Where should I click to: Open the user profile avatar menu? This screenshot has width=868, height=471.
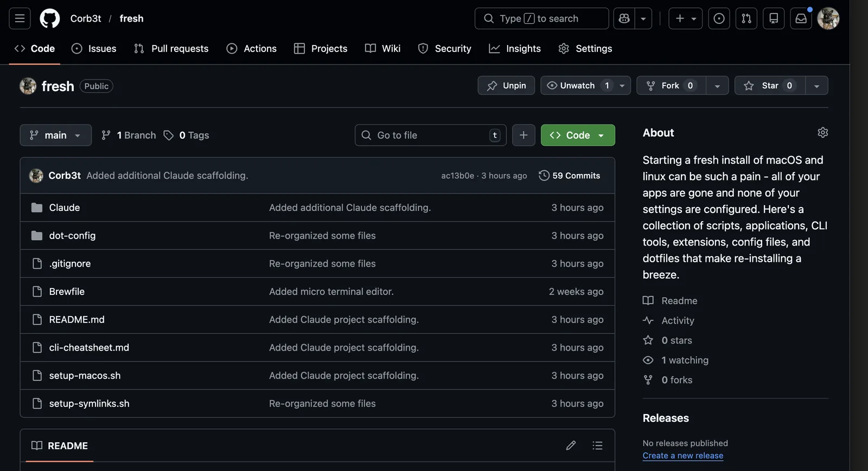click(x=828, y=18)
